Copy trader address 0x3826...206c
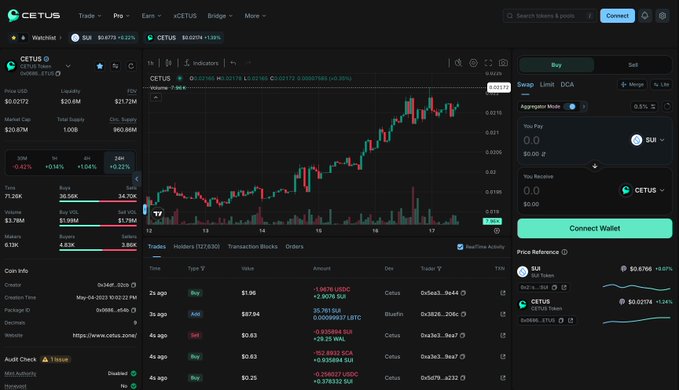Screen dimensions: 679x390 coord(463,314)
